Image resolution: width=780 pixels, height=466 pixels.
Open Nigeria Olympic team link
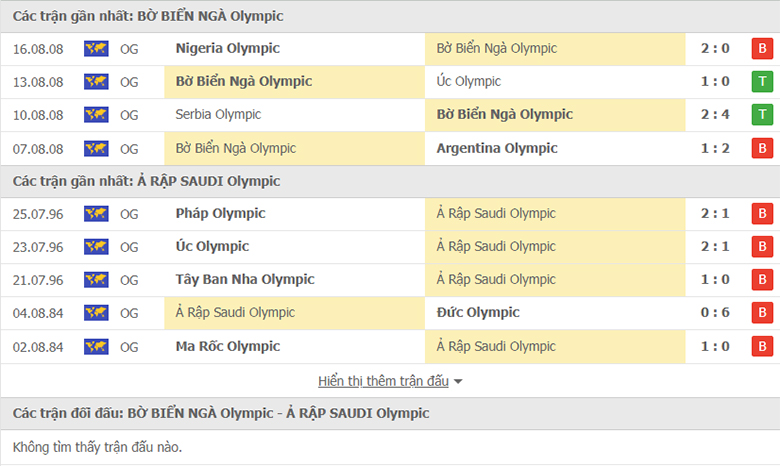[x=227, y=48]
